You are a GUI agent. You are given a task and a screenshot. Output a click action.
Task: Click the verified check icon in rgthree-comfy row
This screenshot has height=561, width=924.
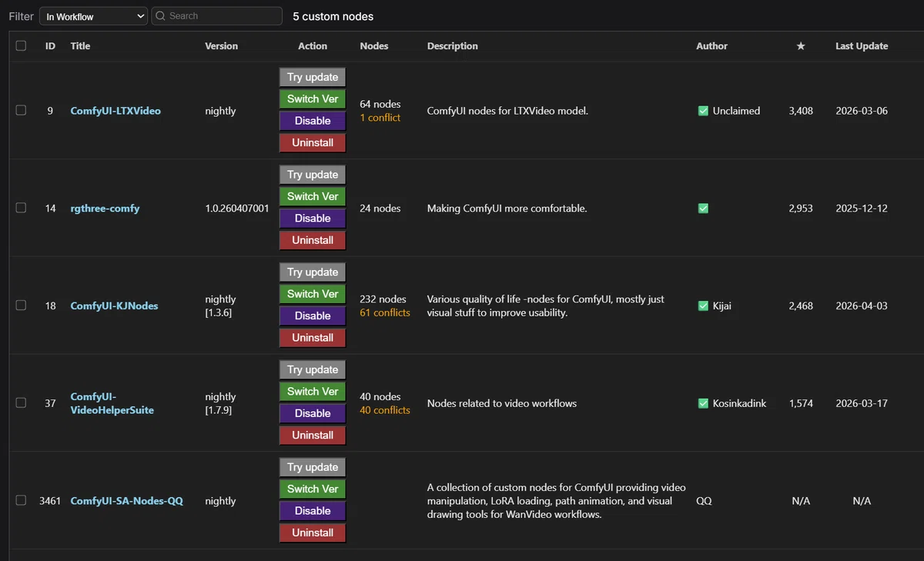[x=703, y=208]
